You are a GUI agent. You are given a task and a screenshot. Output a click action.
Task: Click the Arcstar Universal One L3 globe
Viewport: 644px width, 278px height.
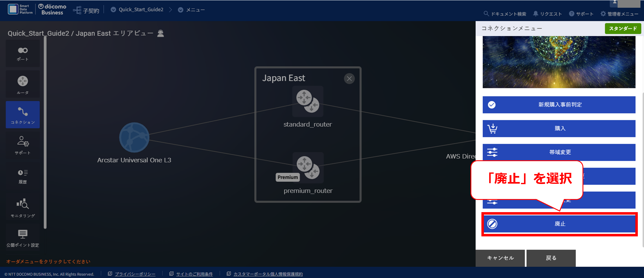(134, 137)
